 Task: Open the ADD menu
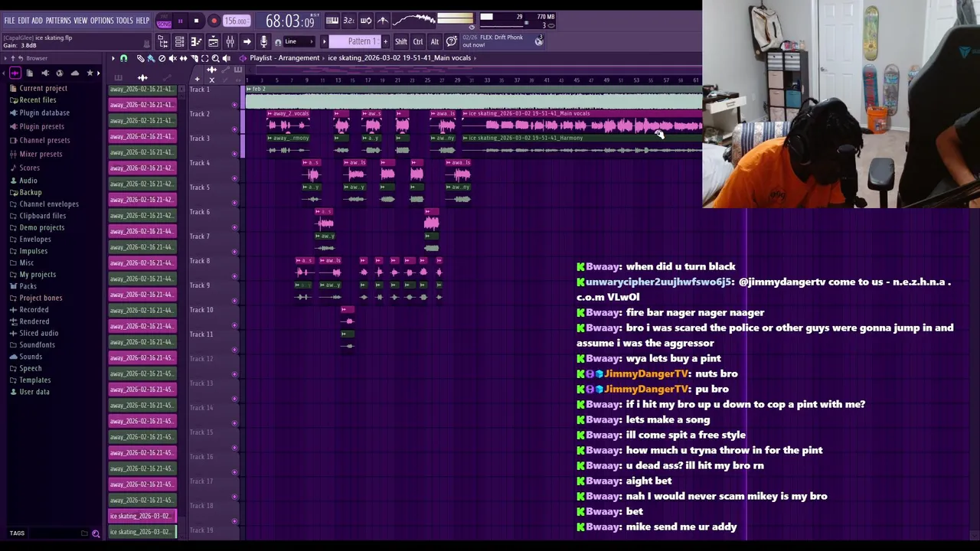pyautogui.click(x=37, y=21)
